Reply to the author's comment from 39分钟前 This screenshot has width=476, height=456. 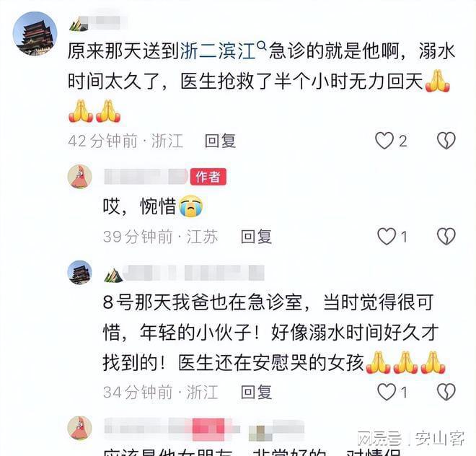point(256,237)
